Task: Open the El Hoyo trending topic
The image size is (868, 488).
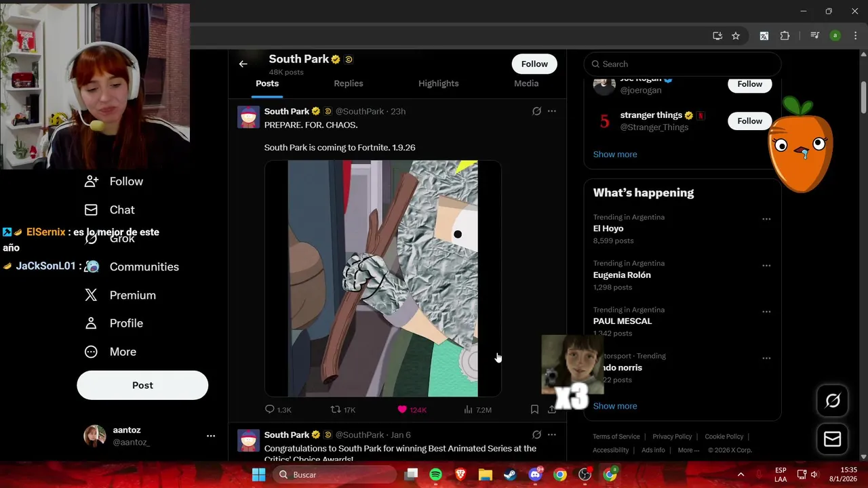Action: pos(608,228)
